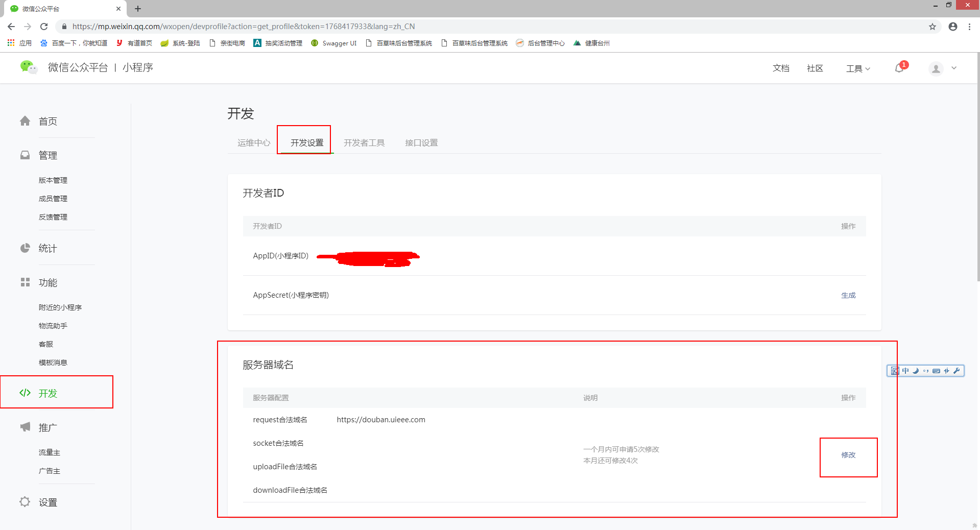Switch to the 接口设置 tab
Screen dimensions: 980x530
pyautogui.click(x=421, y=143)
